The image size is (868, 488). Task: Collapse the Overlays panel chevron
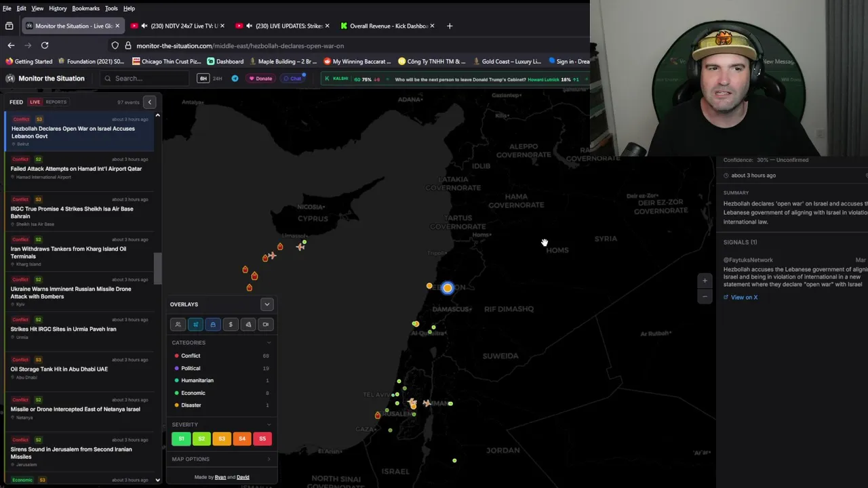pyautogui.click(x=267, y=304)
